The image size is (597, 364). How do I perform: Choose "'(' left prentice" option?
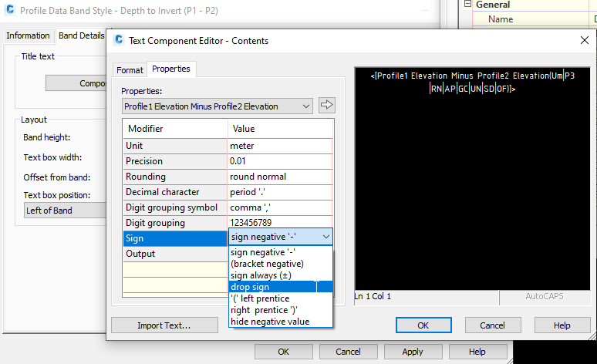(281, 298)
